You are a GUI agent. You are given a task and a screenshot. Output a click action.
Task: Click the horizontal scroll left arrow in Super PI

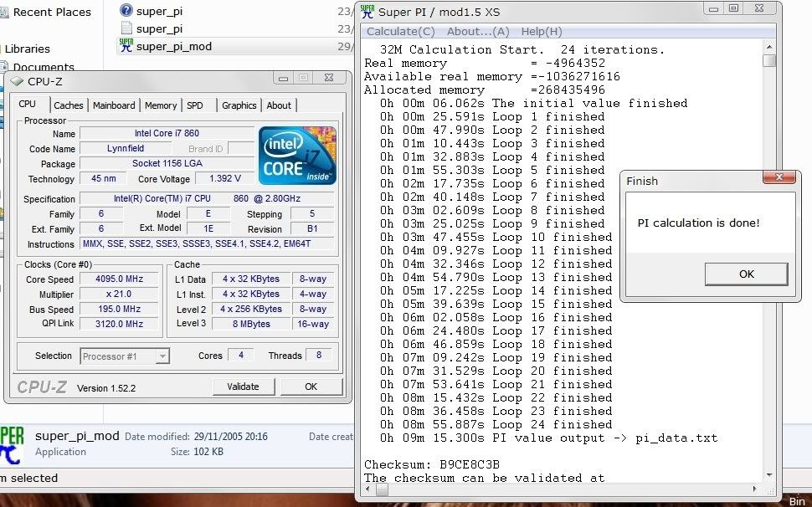[x=369, y=489]
